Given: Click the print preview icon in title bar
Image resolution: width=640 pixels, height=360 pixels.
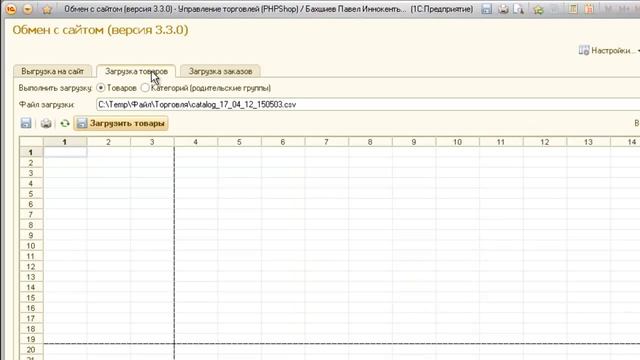Looking at the screenshot, I should click(x=519, y=9).
